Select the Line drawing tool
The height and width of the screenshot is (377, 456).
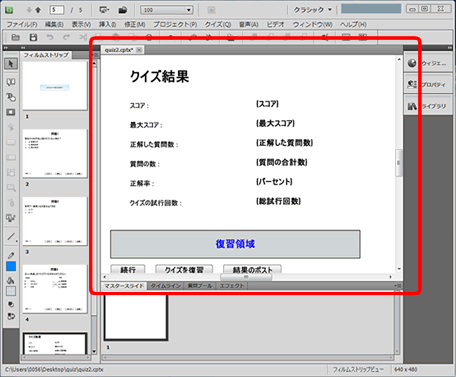click(11, 237)
